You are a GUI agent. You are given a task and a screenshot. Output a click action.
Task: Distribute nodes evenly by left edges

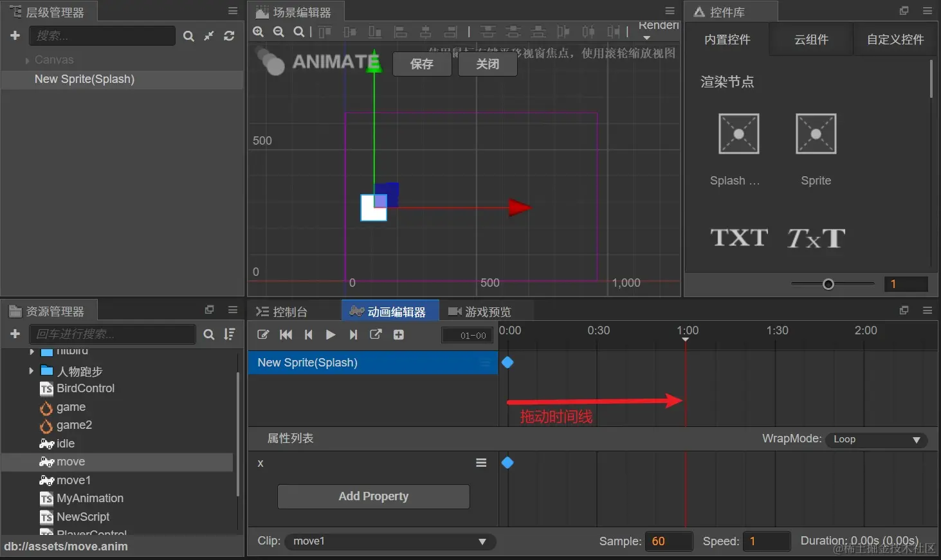click(563, 32)
